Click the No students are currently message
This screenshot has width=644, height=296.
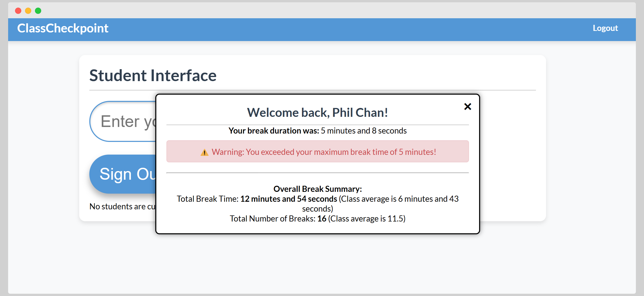coord(122,206)
